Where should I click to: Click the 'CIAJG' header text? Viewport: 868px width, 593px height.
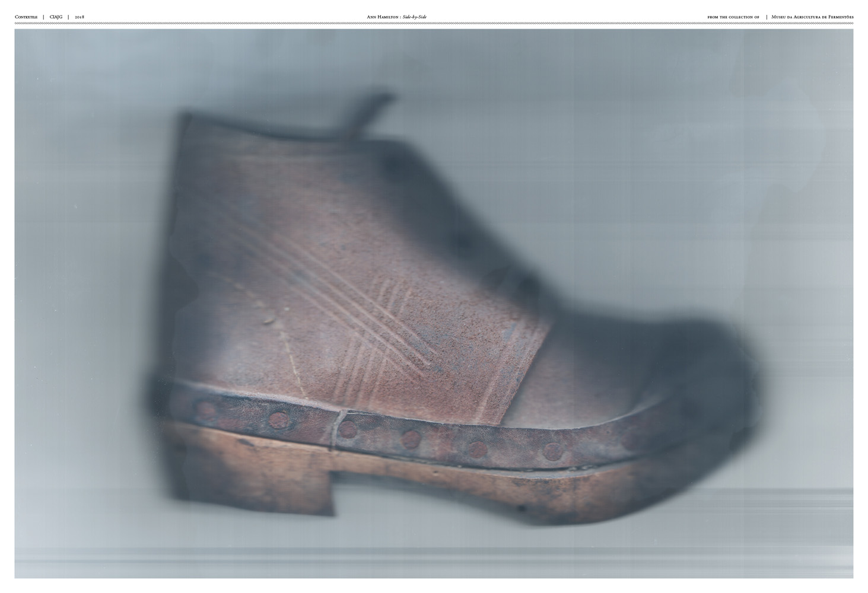point(56,17)
